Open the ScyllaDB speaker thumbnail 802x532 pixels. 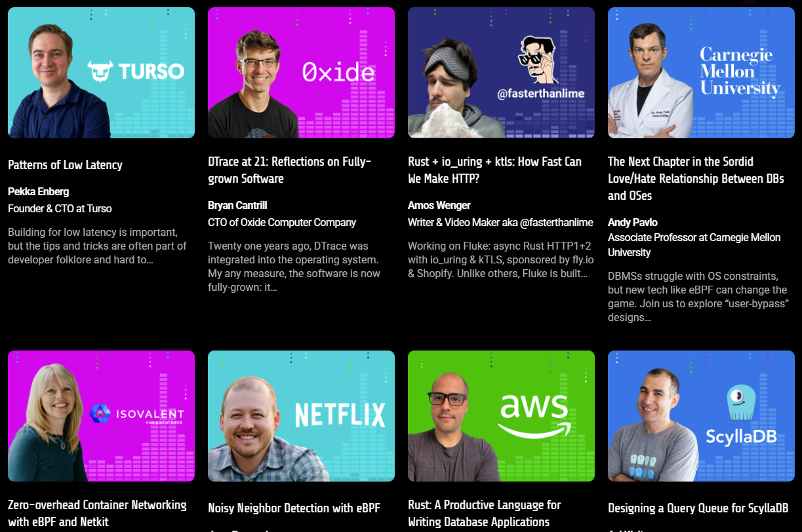coord(701,416)
